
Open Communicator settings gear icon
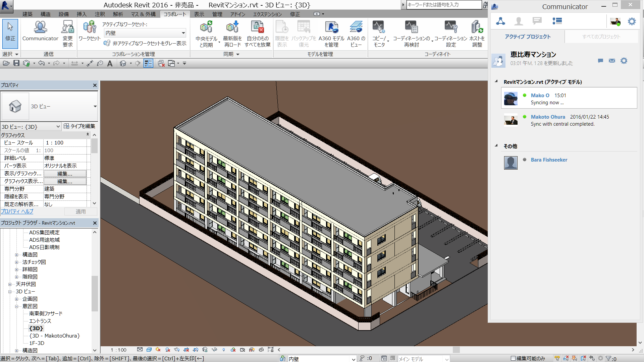click(x=632, y=21)
